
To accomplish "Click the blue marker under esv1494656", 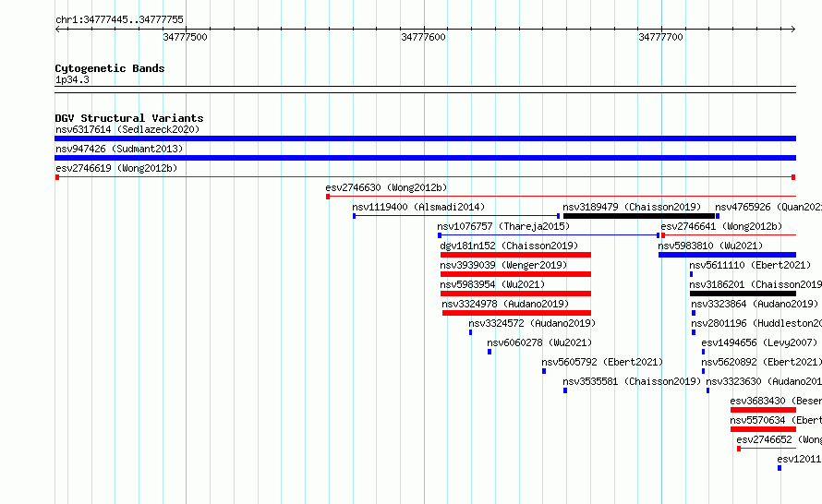I will click(x=704, y=352).
